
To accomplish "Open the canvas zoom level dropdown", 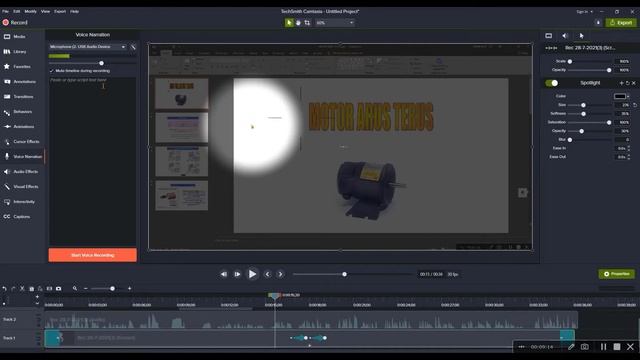I will 335,23.
